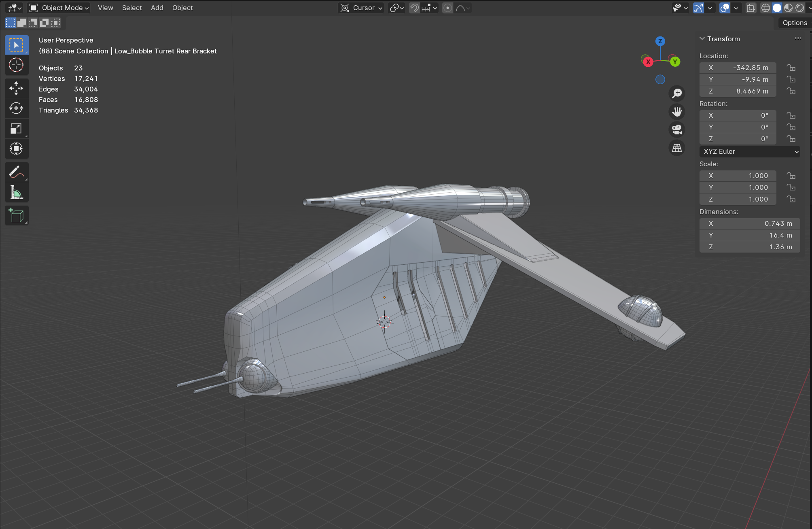Select the Add Cube tool
Screen dimensions: 812x529
click(17, 216)
